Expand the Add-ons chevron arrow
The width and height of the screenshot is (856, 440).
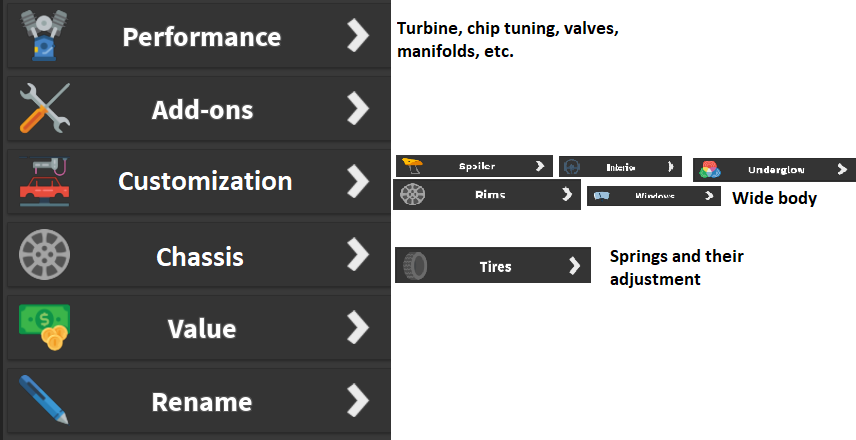tap(358, 108)
